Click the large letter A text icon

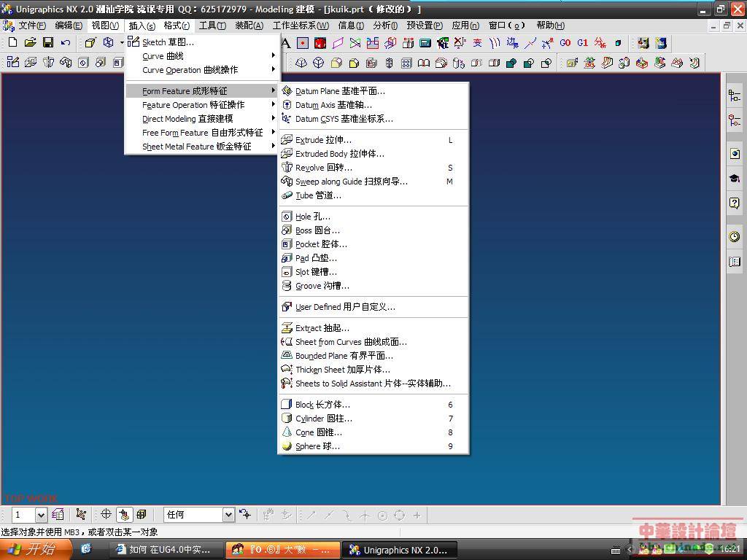(286, 43)
